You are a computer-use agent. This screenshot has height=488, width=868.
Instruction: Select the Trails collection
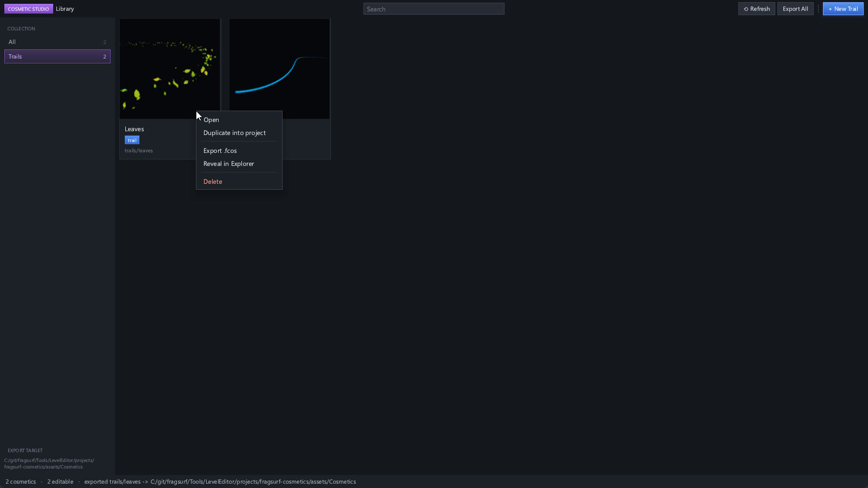tap(58, 56)
